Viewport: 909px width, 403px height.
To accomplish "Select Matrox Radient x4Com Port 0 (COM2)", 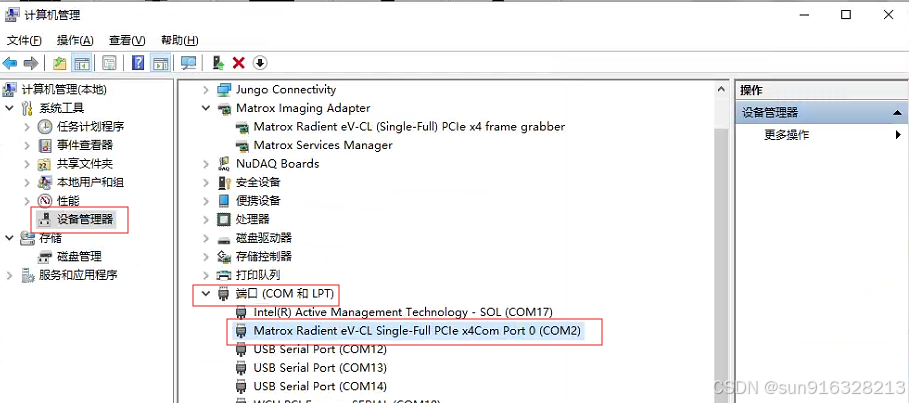I will click(x=417, y=331).
